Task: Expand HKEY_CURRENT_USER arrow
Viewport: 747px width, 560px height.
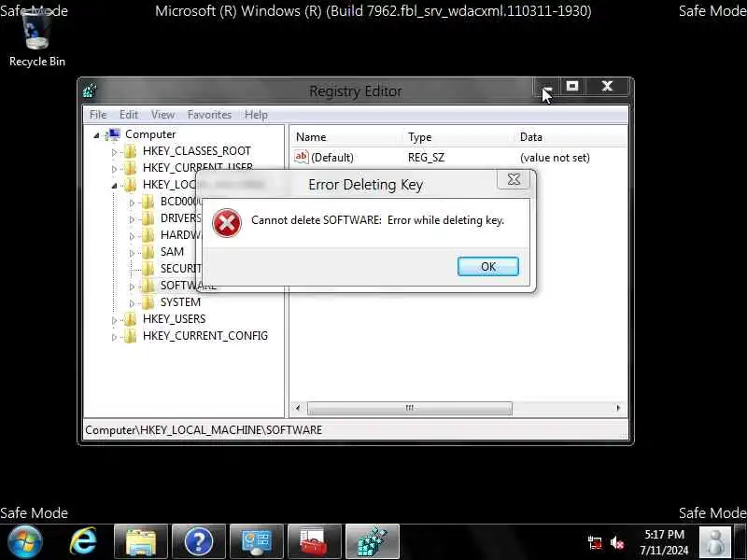Action: (x=114, y=169)
